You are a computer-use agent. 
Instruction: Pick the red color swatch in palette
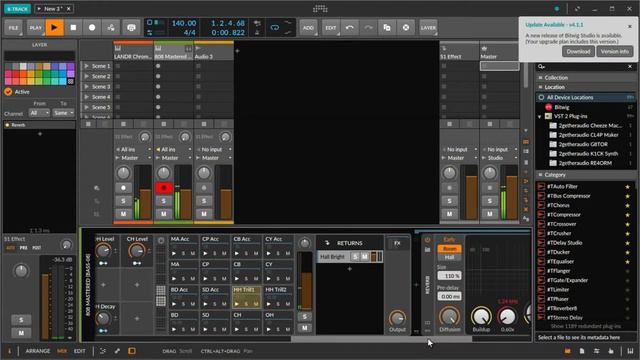[16, 74]
